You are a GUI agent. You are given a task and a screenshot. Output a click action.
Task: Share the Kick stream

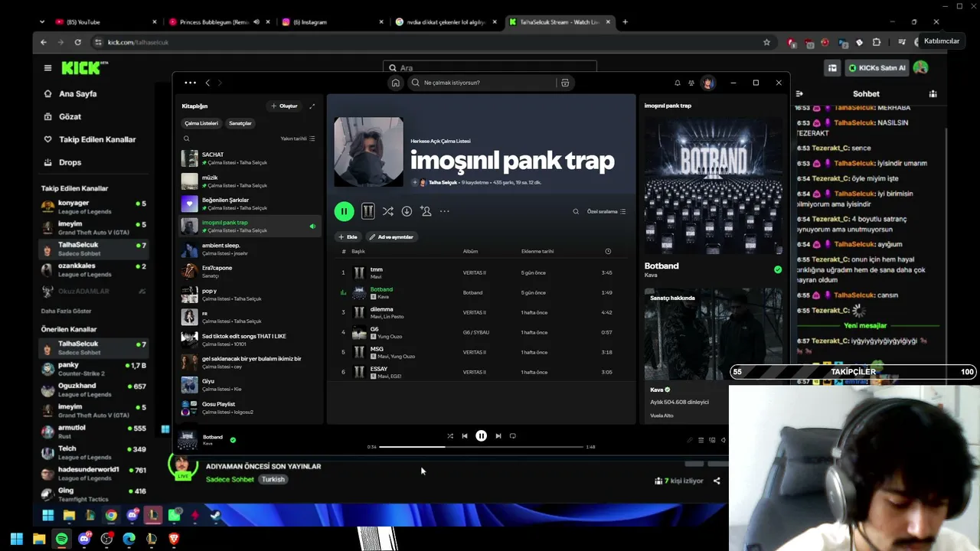[717, 481]
